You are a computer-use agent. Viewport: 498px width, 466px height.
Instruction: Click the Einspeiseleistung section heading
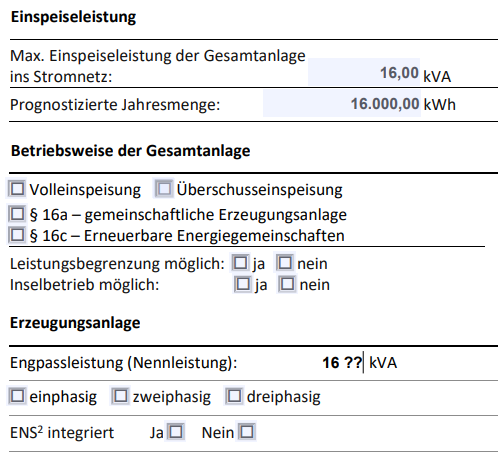click(73, 17)
